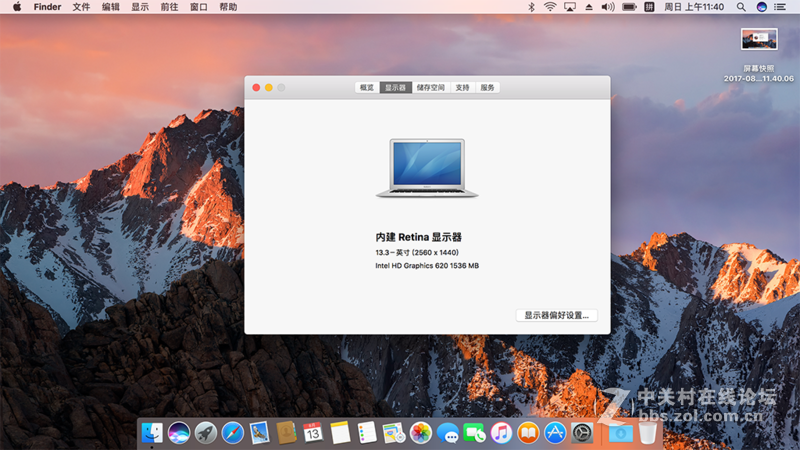Screen dimensions: 800x450
Task: Click the 显示器偏好设置... button
Action: [x=557, y=315]
